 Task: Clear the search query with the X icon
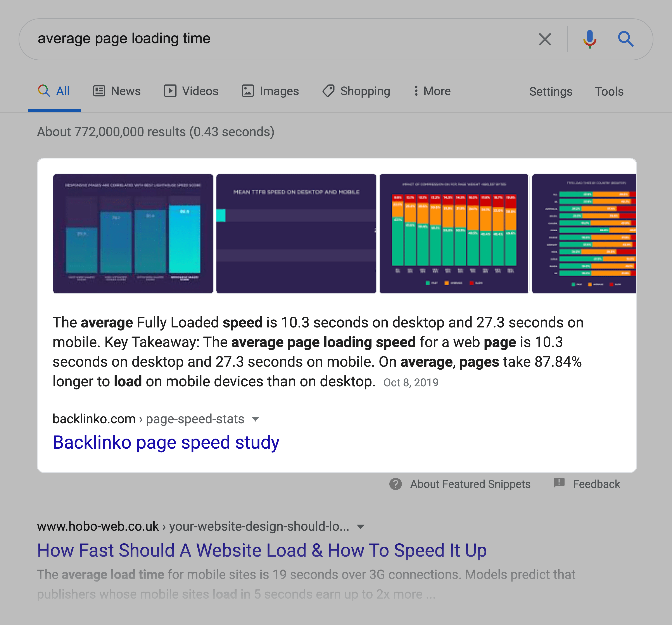(545, 39)
